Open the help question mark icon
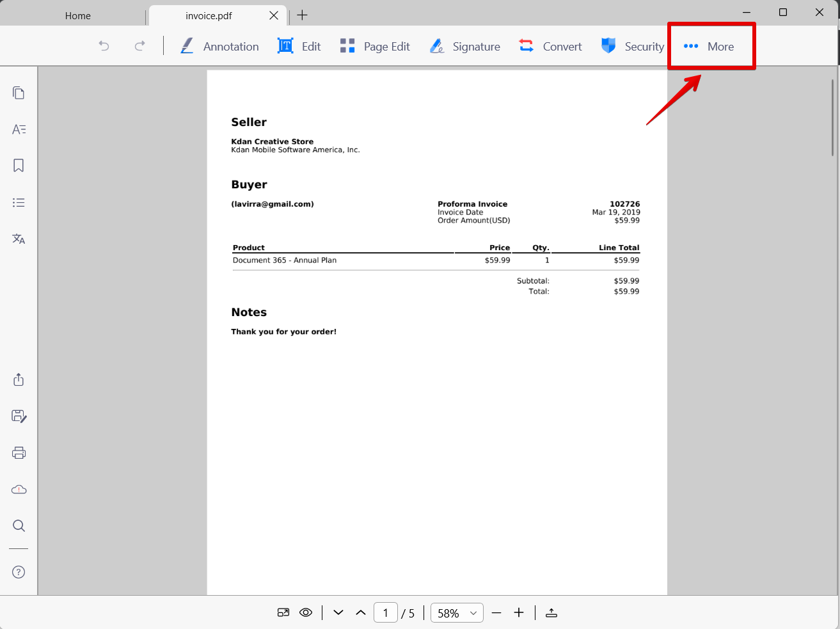Screen dimensions: 840x629 pos(19,572)
